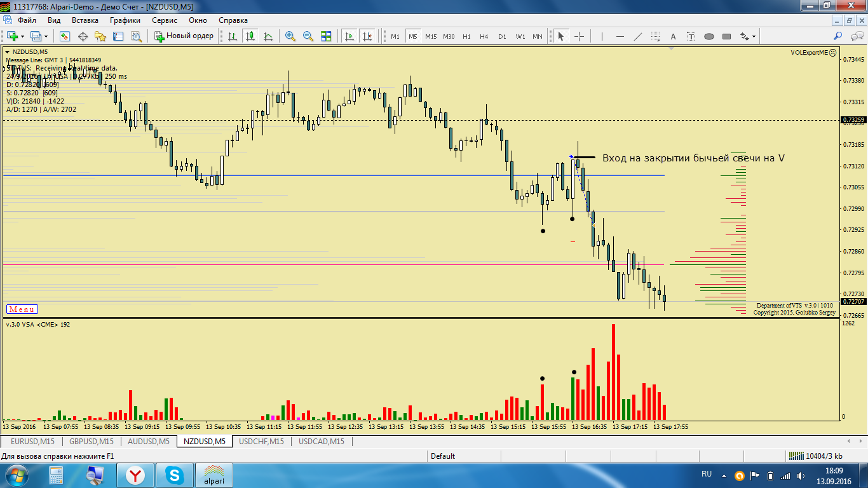Toggle the Terminal panel icon
The width and height of the screenshot is (868, 488).
(x=118, y=36)
